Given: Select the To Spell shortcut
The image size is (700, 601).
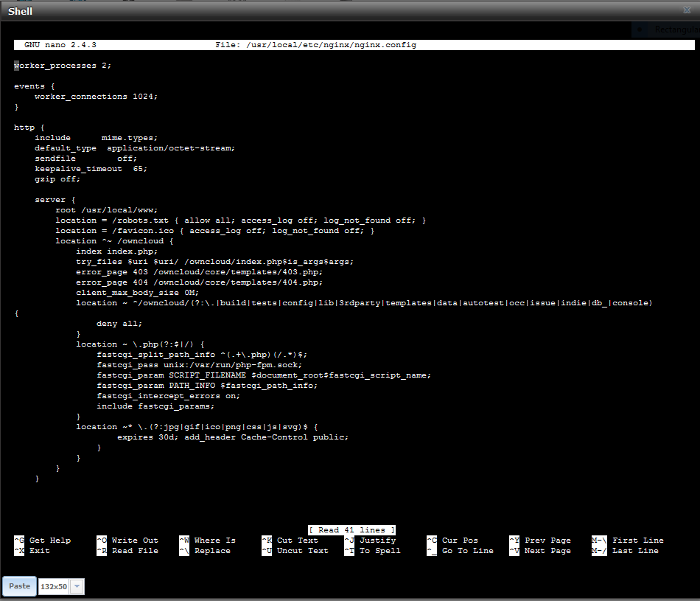Looking at the screenshot, I should tap(379, 551).
